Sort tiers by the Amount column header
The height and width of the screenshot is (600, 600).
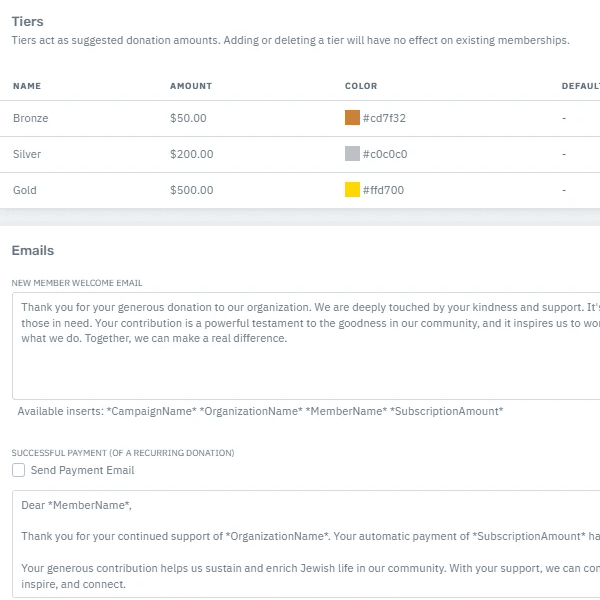(191, 86)
